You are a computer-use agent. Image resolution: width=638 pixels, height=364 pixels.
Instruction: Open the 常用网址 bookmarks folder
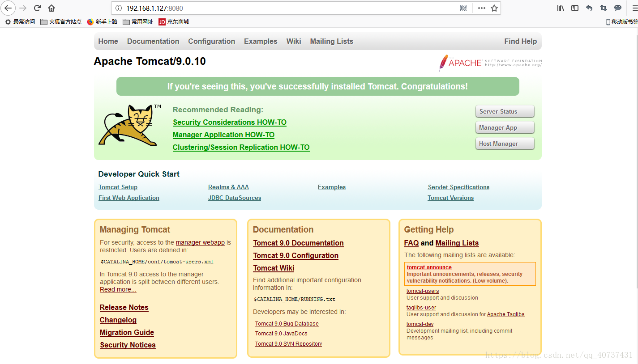tap(138, 21)
